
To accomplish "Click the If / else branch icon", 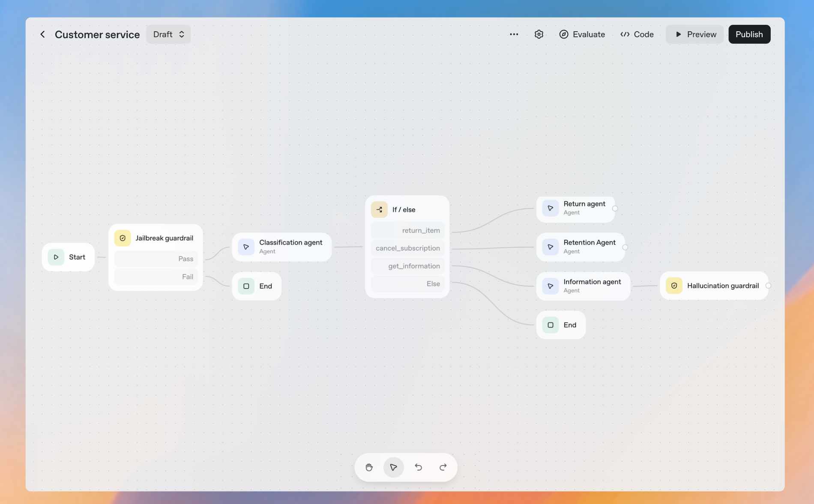I will click(379, 210).
